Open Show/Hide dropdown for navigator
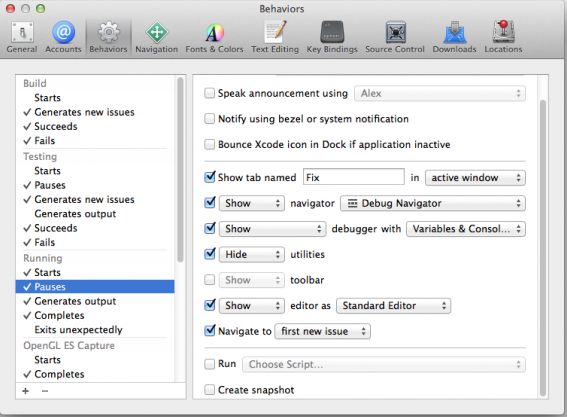 click(252, 203)
